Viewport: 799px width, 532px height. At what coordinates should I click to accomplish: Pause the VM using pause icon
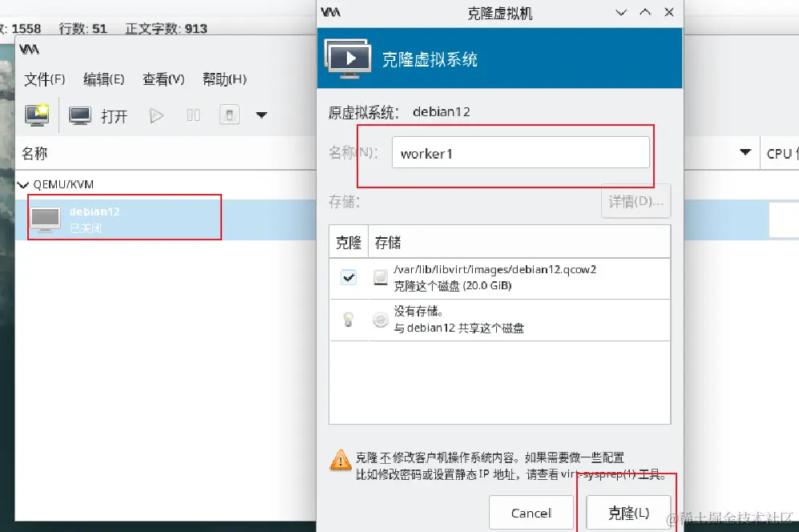[x=193, y=115]
